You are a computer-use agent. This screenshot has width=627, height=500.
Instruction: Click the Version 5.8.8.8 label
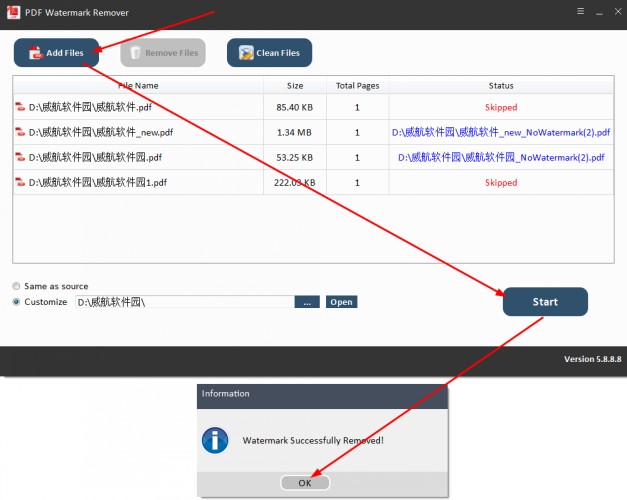click(593, 359)
